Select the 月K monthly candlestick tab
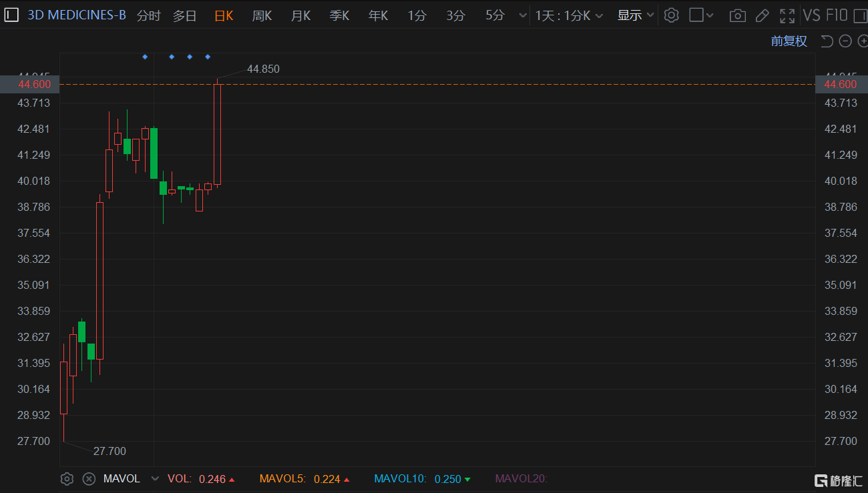The width and height of the screenshot is (868, 493). (x=300, y=15)
